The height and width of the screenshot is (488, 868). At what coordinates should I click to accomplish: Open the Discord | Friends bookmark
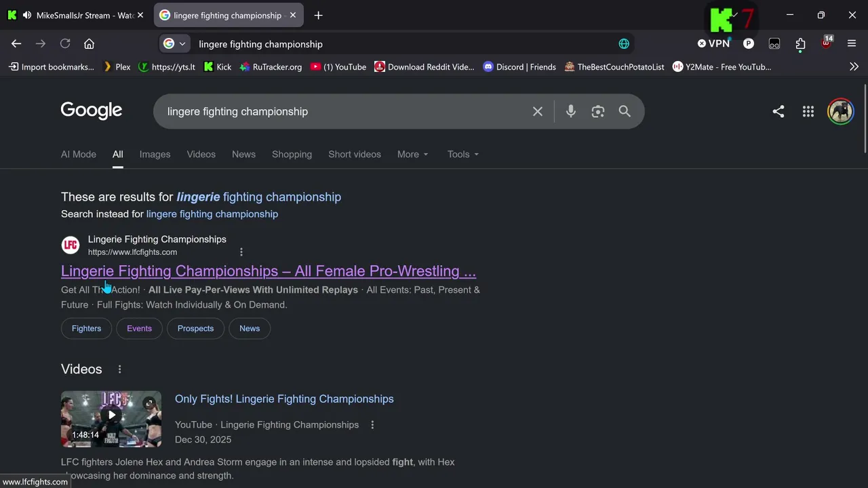pos(519,66)
